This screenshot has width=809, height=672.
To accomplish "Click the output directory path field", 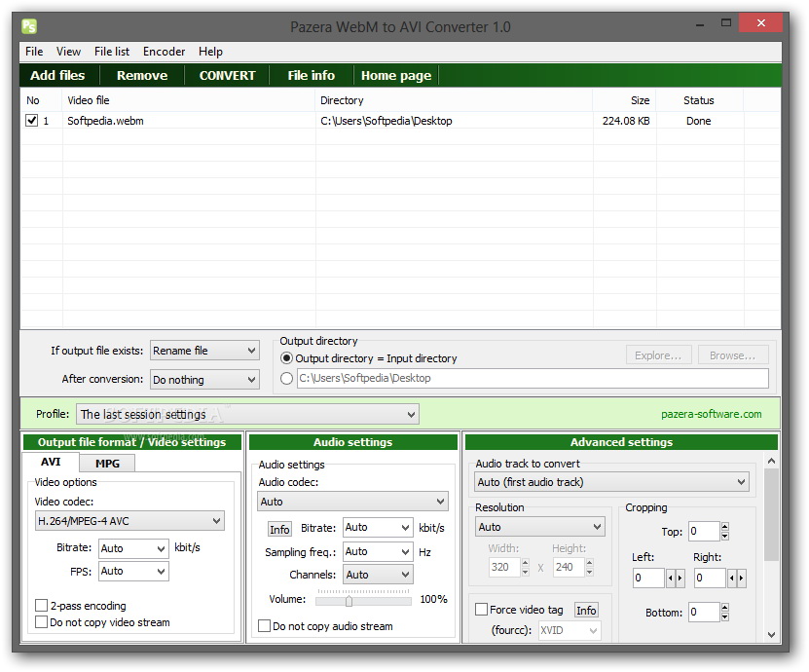I will (533, 378).
